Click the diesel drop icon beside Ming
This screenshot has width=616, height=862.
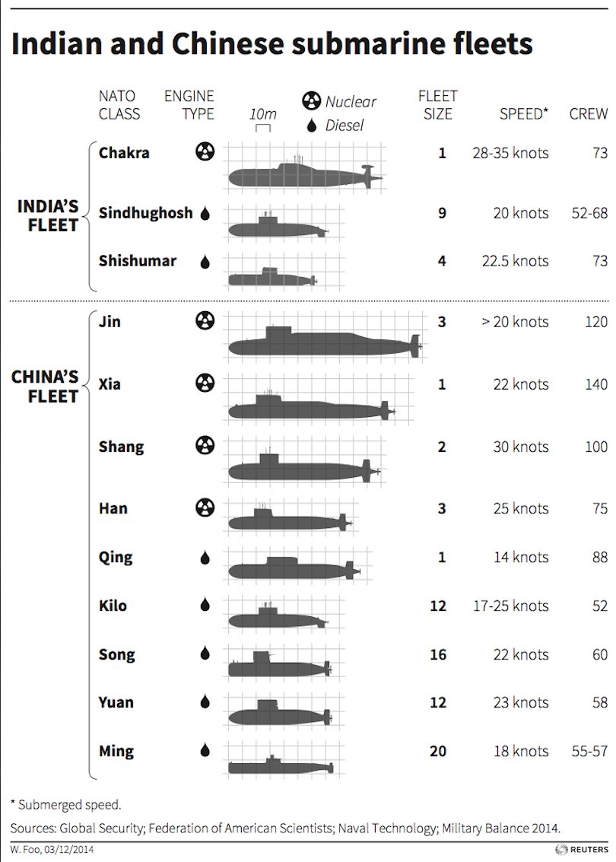pos(205,750)
